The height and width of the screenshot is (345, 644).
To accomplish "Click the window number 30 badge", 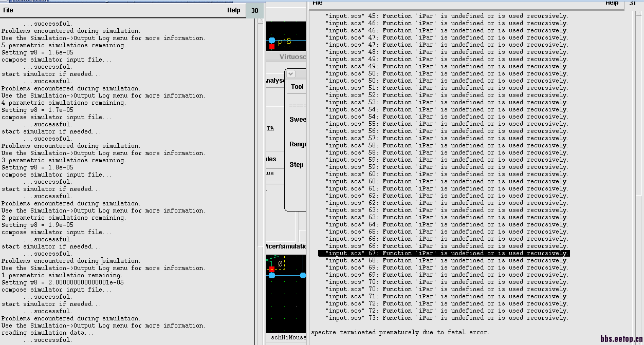I will (254, 10).
